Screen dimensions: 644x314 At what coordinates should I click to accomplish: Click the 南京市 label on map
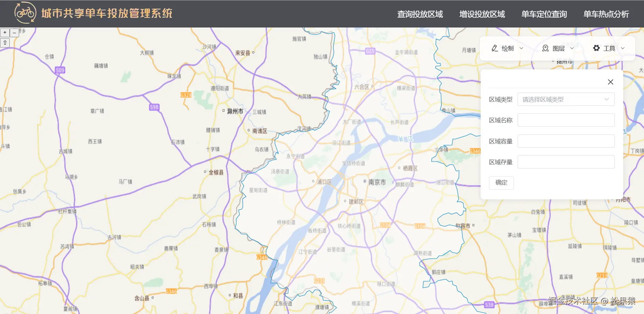coord(377,182)
